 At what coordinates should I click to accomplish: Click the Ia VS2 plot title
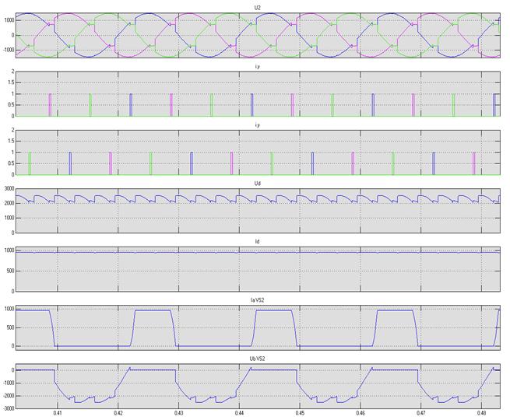click(257, 300)
